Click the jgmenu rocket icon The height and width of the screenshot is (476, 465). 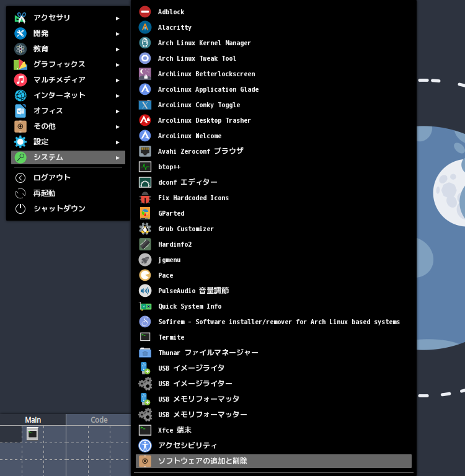[x=145, y=260]
